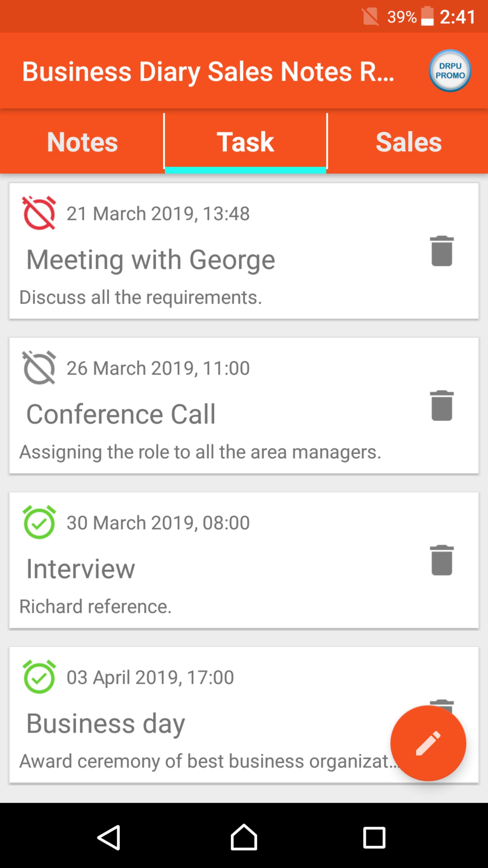Select the Task tab
The height and width of the screenshot is (868, 488).
[246, 142]
